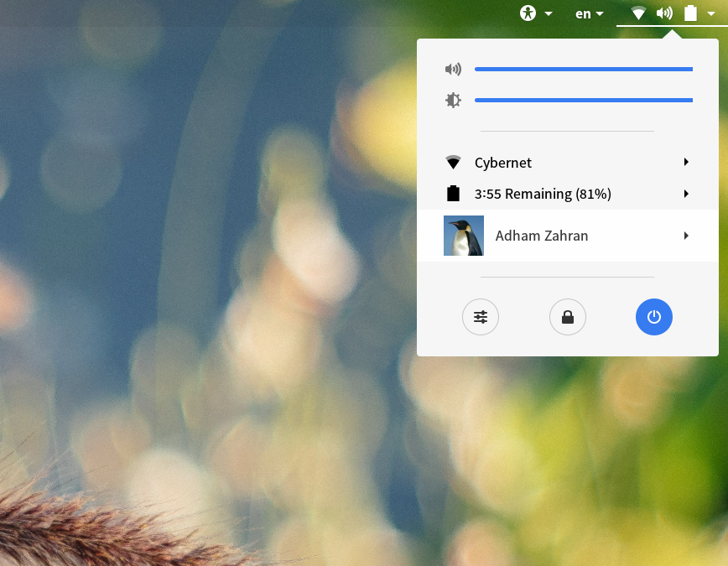Open system settings with the sliders button
The image size is (728, 566).
tap(481, 317)
